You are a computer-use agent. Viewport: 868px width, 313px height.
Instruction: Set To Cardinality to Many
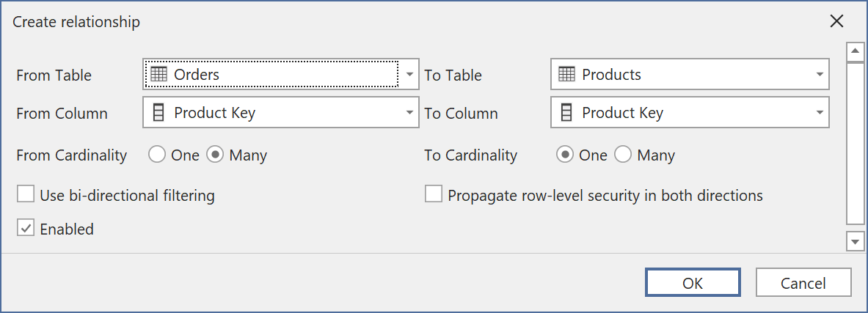(622, 155)
